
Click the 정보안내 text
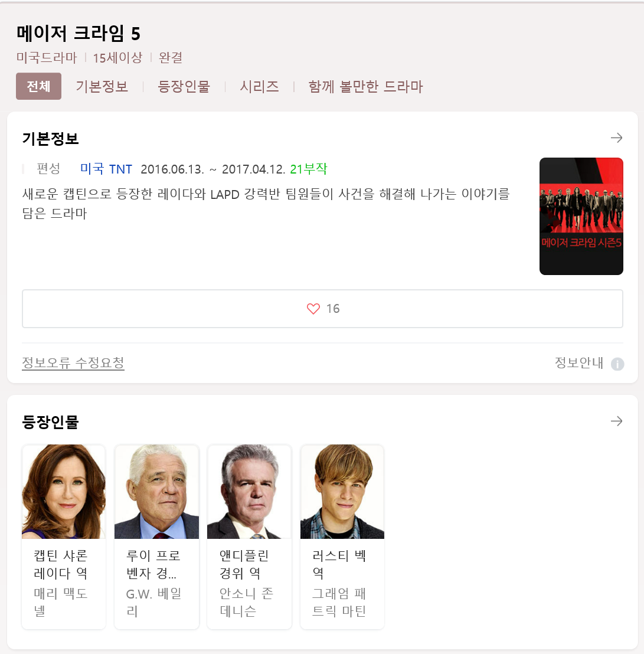578,363
